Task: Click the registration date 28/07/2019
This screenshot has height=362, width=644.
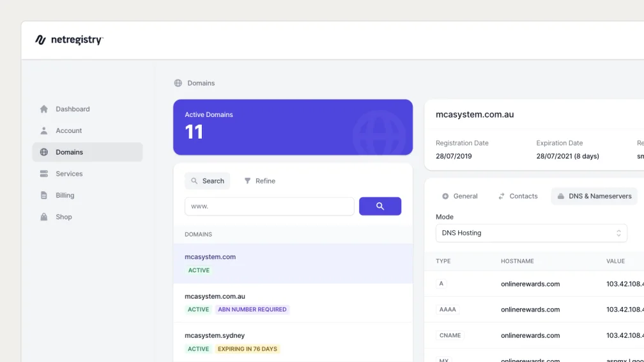Action: (x=454, y=156)
